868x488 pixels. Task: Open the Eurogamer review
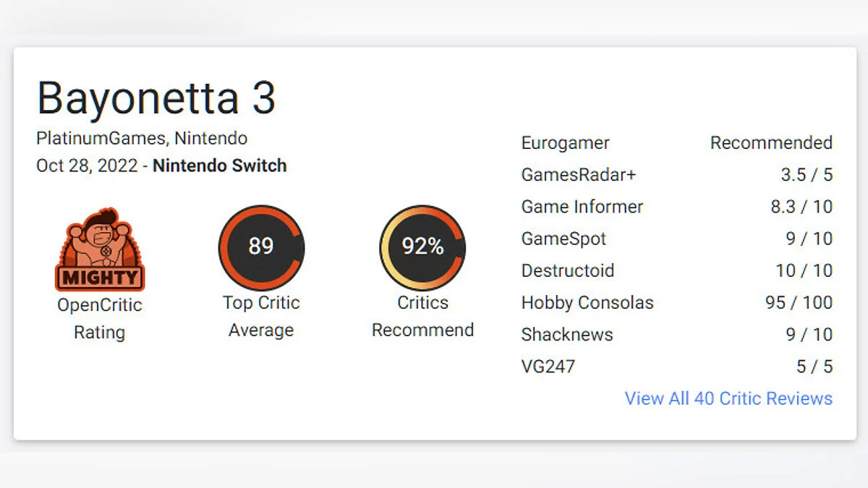pyautogui.click(x=565, y=143)
